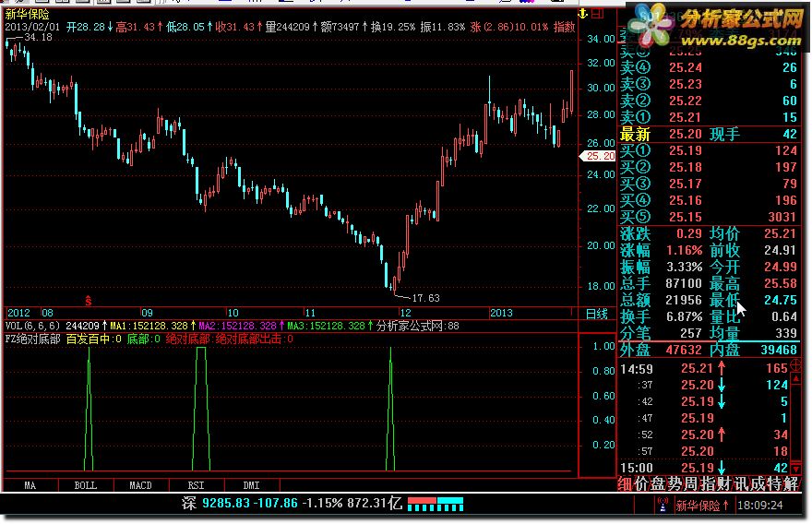Viewport: 812px width, 524px height.
Task: Click the 09 month marker on the time axis
Action: point(148,313)
